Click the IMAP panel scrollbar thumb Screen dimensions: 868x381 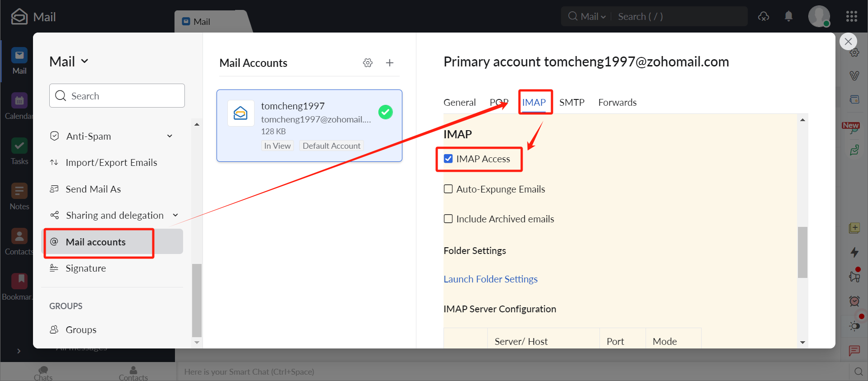point(802,252)
